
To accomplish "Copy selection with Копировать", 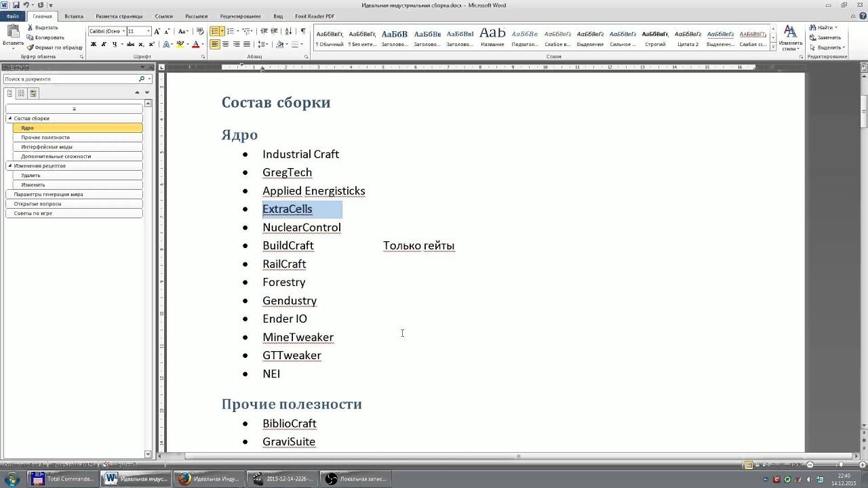I will pos(45,37).
